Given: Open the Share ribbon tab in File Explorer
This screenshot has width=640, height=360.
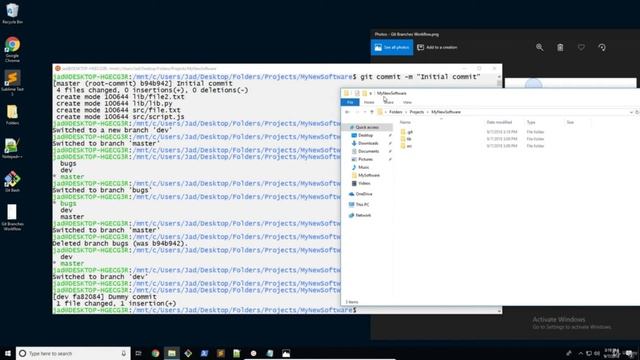Looking at the screenshot, I should (389, 102).
